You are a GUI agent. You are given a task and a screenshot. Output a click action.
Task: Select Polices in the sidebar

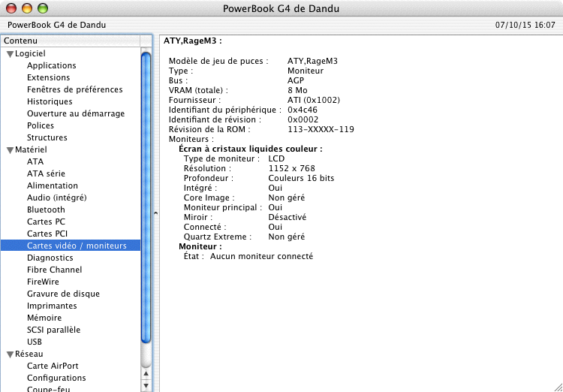pyautogui.click(x=41, y=125)
